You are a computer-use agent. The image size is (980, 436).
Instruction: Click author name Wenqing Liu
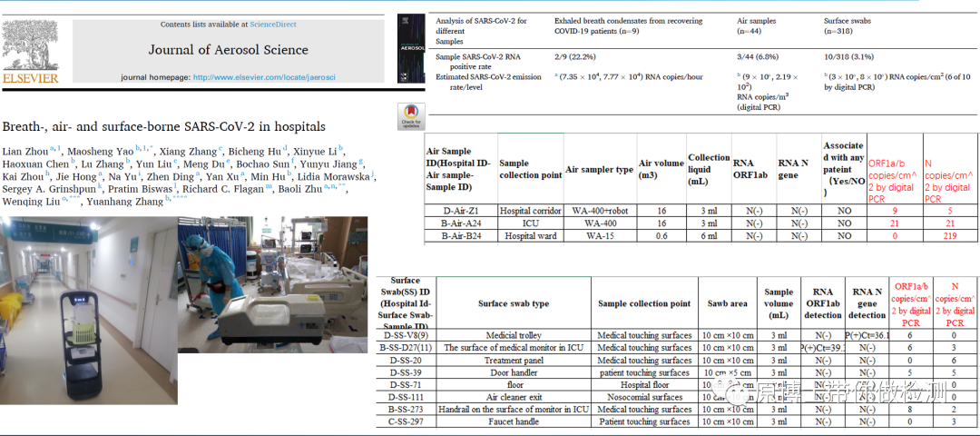point(31,202)
